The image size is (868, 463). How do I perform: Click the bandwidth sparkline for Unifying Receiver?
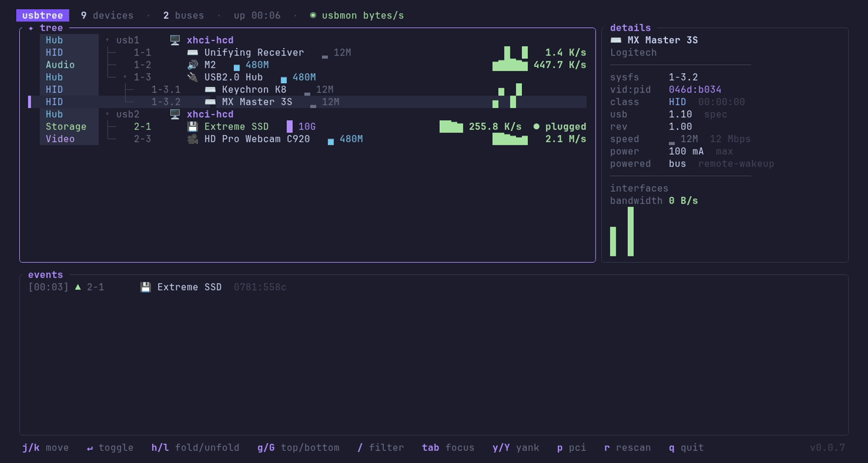click(x=516, y=53)
